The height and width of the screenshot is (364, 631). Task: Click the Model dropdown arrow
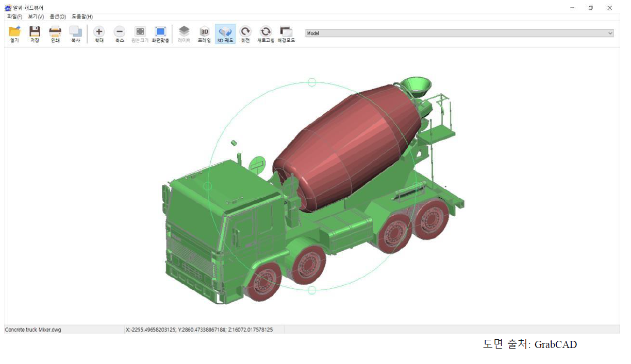[611, 32]
